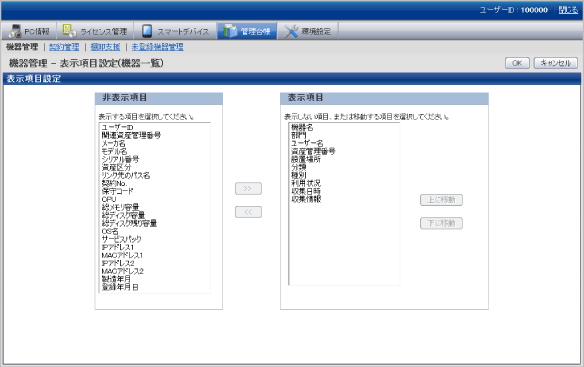
Task: Click the 下に移動 button
Action: [441, 223]
